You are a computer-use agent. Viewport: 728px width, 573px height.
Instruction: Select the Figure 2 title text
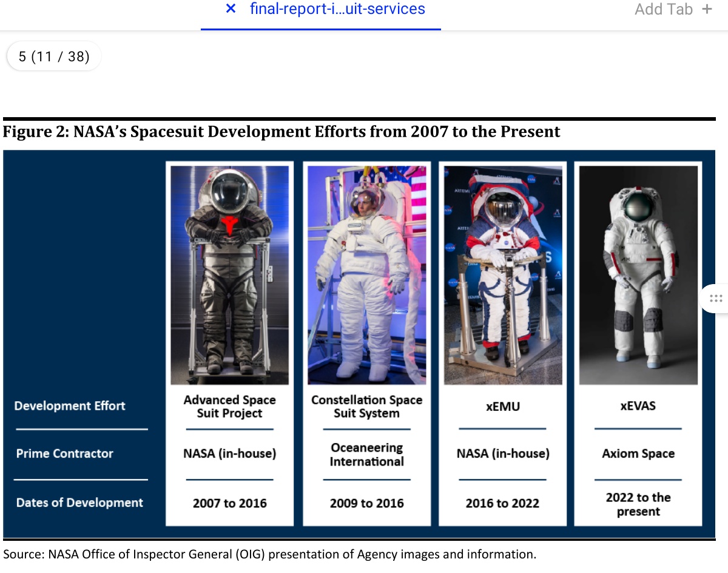coord(281,132)
